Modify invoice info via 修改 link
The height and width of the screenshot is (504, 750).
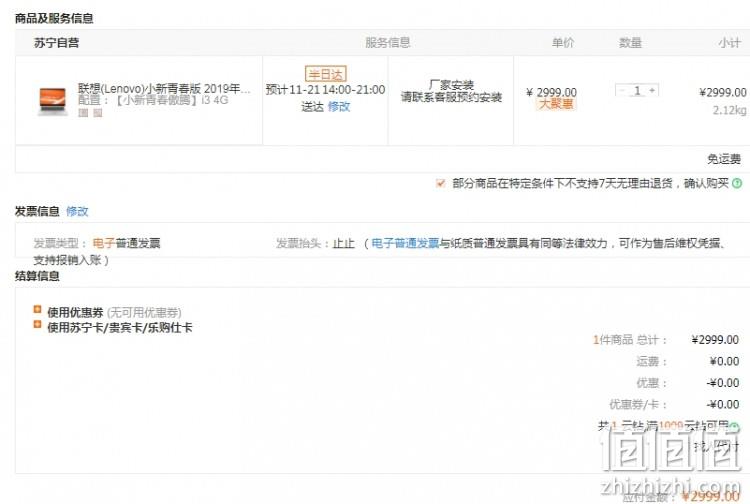[x=77, y=211]
